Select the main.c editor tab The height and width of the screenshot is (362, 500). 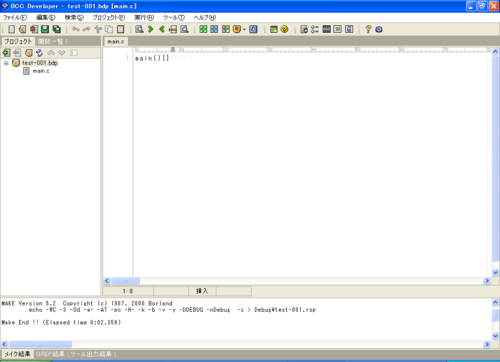tap(116, 41)
